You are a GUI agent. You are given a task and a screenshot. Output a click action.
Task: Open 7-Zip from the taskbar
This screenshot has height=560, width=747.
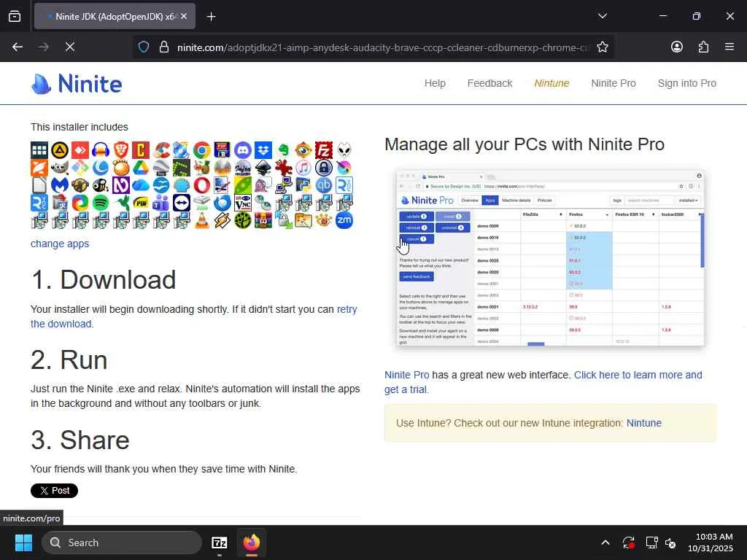click(x=219, y=542)
